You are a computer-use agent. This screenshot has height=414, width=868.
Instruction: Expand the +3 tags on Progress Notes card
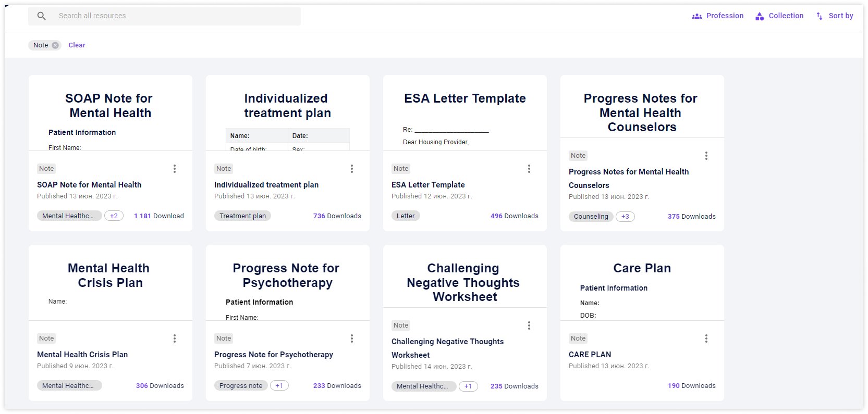[625, 216]
